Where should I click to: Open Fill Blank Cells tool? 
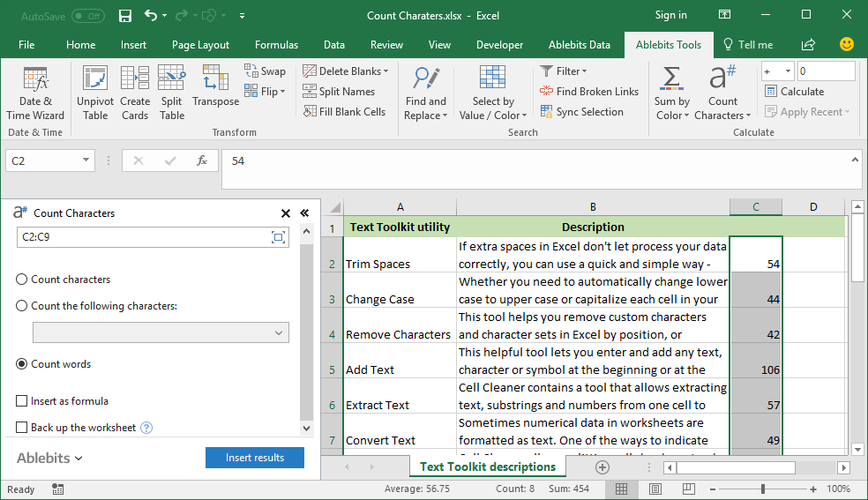point(344,112)
